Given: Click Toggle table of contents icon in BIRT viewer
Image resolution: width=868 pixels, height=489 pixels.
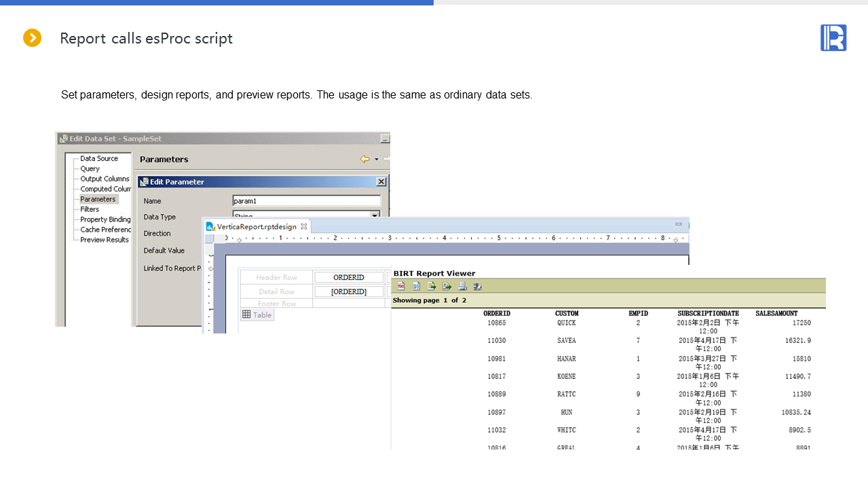Looking at the screenshot, I should [x=401, y=286].
